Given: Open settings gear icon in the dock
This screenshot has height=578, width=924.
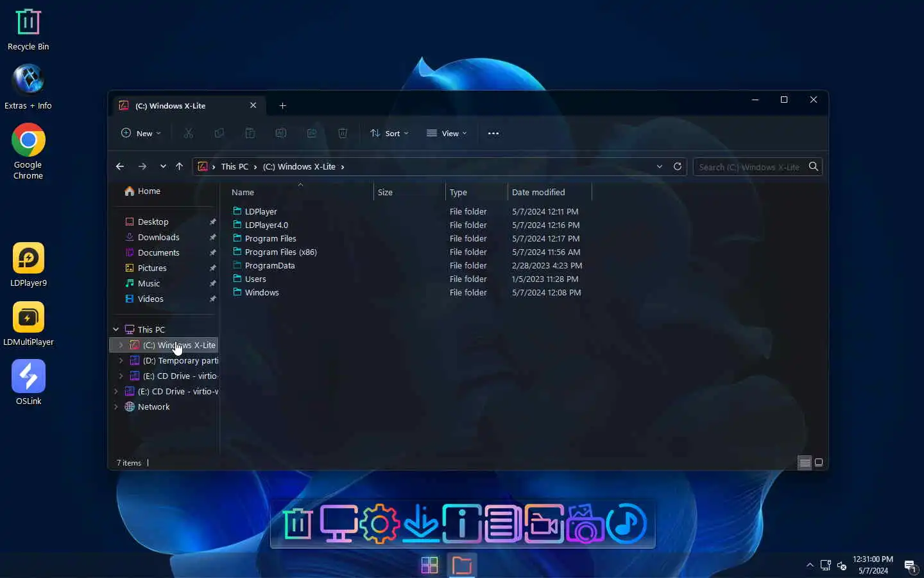Looking at the screenshot, I should coord(380,524).
